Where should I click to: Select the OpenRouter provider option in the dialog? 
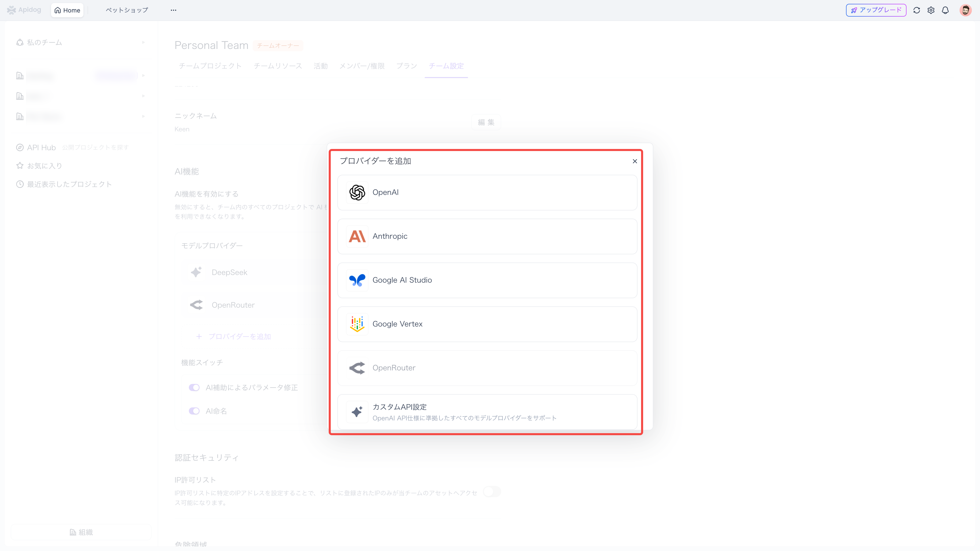click(487, 368)
